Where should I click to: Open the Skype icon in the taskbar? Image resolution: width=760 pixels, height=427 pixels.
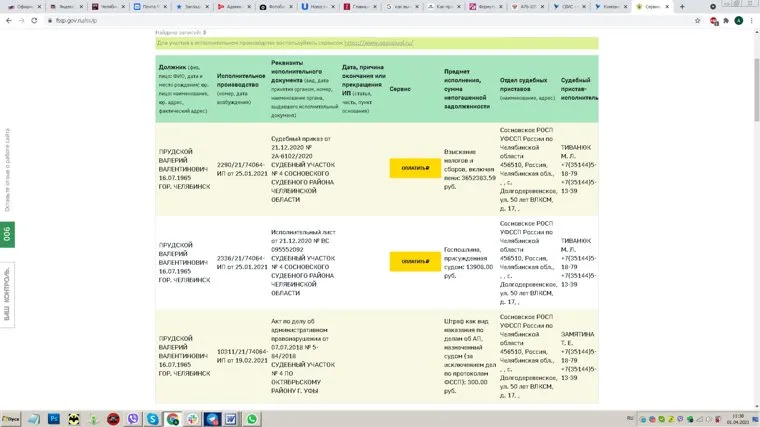153,419
